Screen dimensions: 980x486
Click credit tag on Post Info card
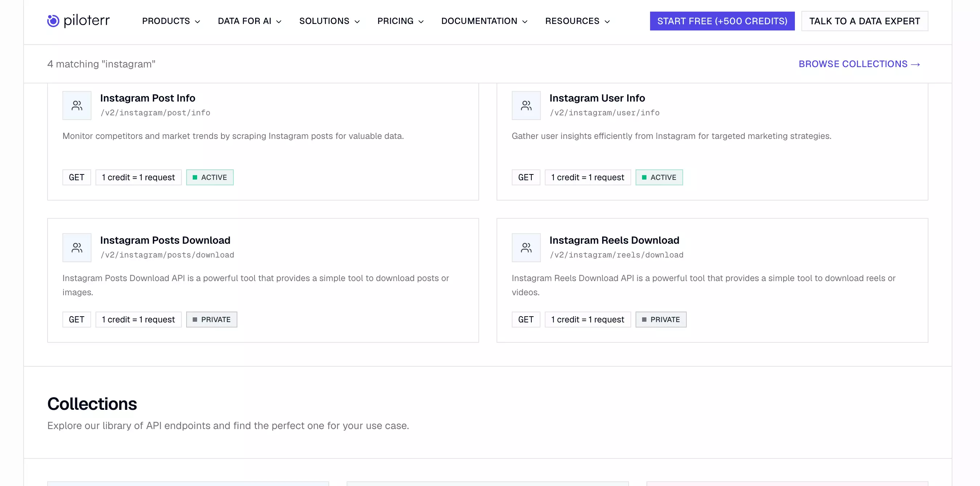139,177
